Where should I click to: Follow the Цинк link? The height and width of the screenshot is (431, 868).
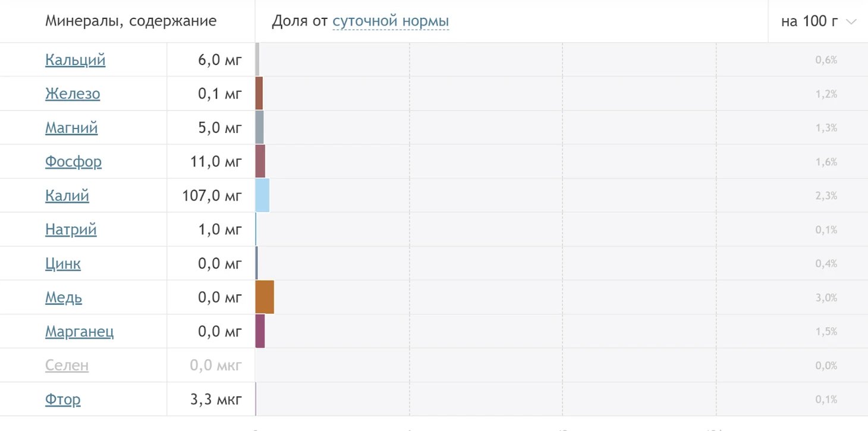tap(63, 263)
